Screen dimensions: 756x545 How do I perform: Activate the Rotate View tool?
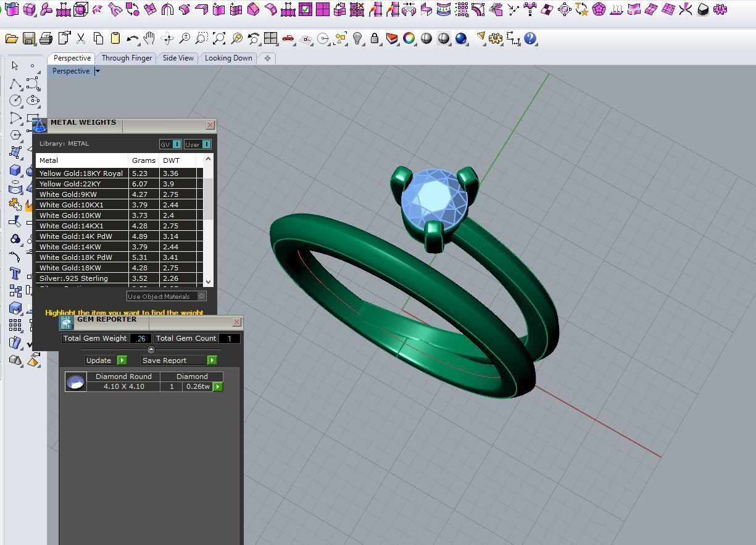(x=167, y=39)
